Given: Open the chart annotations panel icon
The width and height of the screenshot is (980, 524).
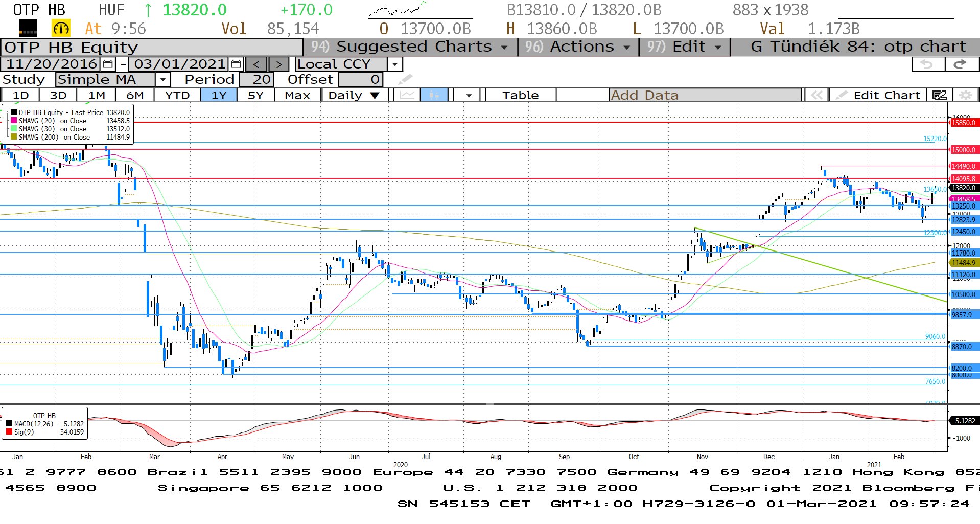Looking at the screenshot, I should [940, 95].
